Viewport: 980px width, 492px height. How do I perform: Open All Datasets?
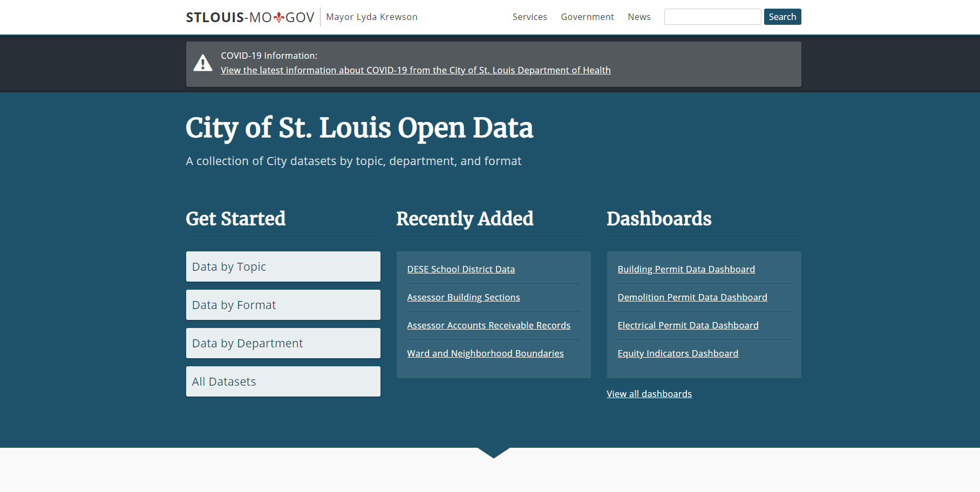[283, 381]
